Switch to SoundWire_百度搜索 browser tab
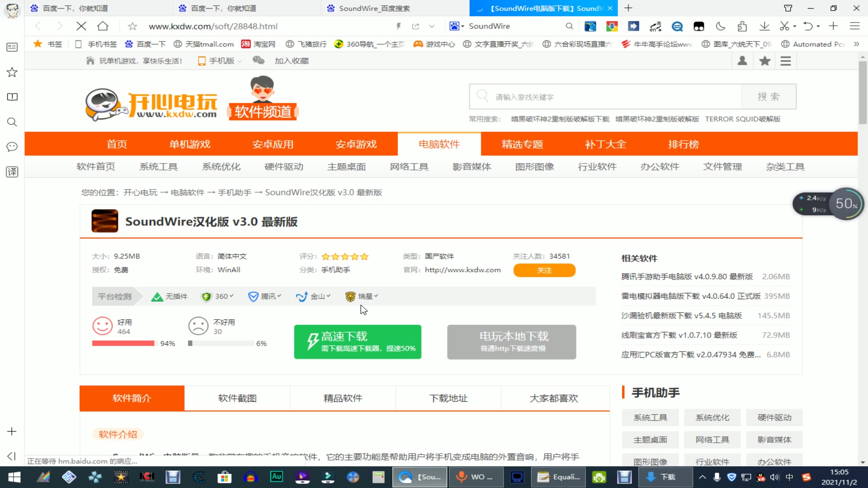This screenshot has height=488, width=868. (395, 8)
